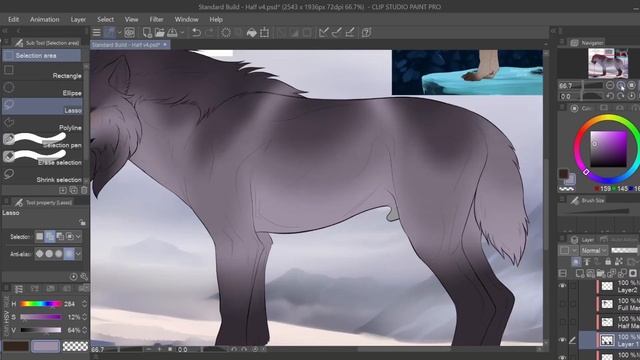
Task: Open the command bar hamburger menu
Action: 96,33
